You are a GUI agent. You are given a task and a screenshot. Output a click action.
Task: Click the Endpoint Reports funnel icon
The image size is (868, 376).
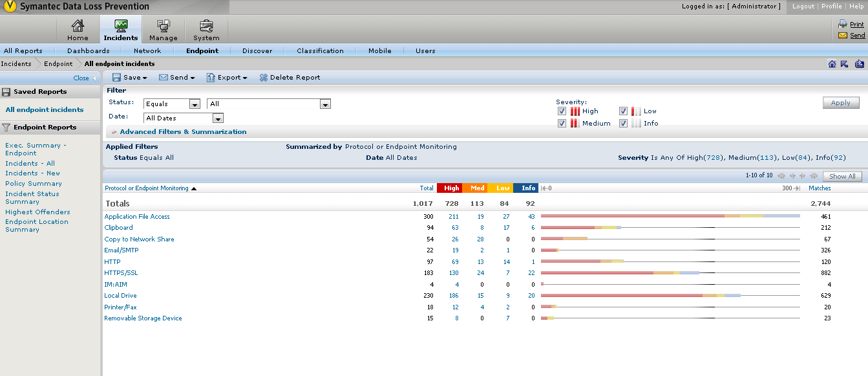pyautogui.click(x=6, y=127)
